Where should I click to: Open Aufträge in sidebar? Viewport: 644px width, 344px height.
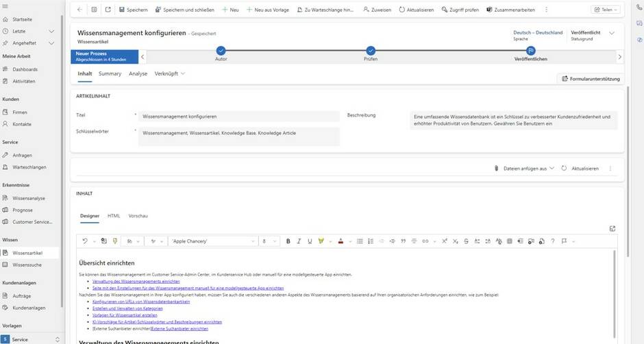(x=21, y=296)
